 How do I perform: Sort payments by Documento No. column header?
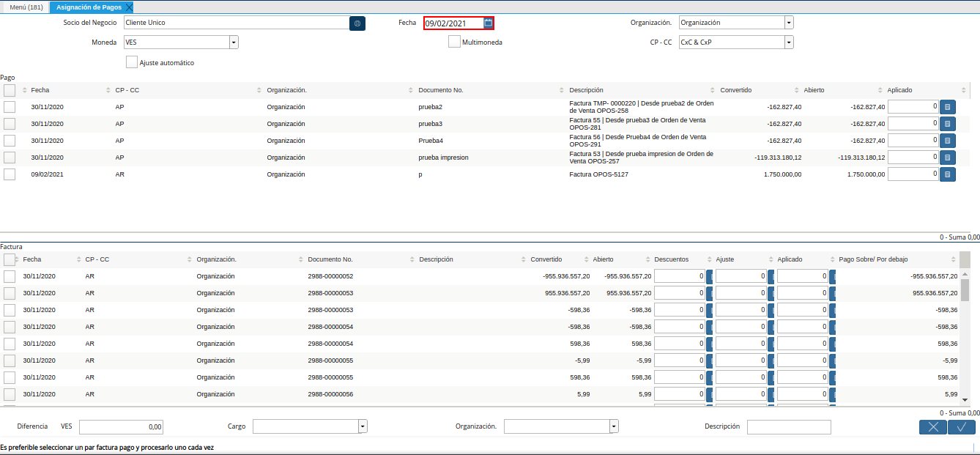pyautogui.click(x=441, y=90)
